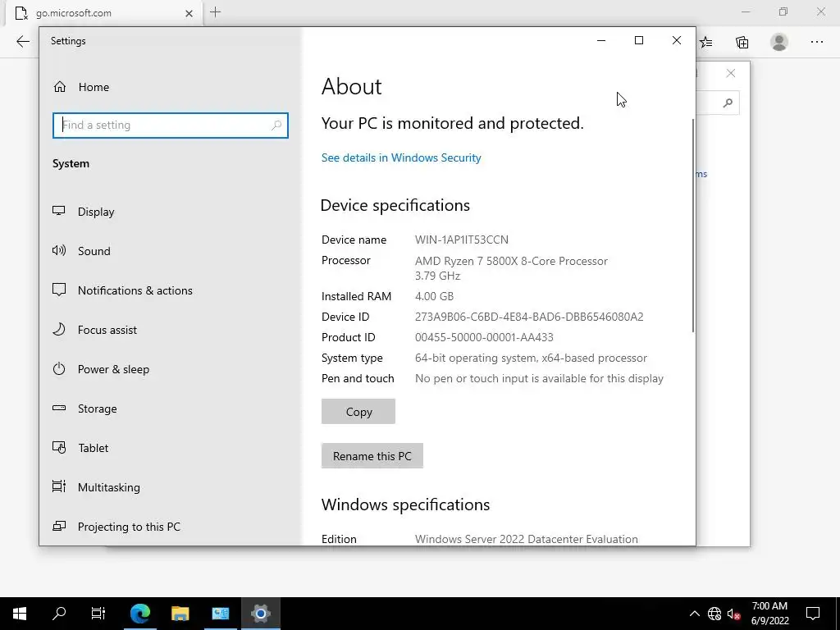Viewport: 840px width, 630px height.
Task: Click the Windows Server 2022 Datacenter Evaluation edition
Action: (x=526, y=539)
